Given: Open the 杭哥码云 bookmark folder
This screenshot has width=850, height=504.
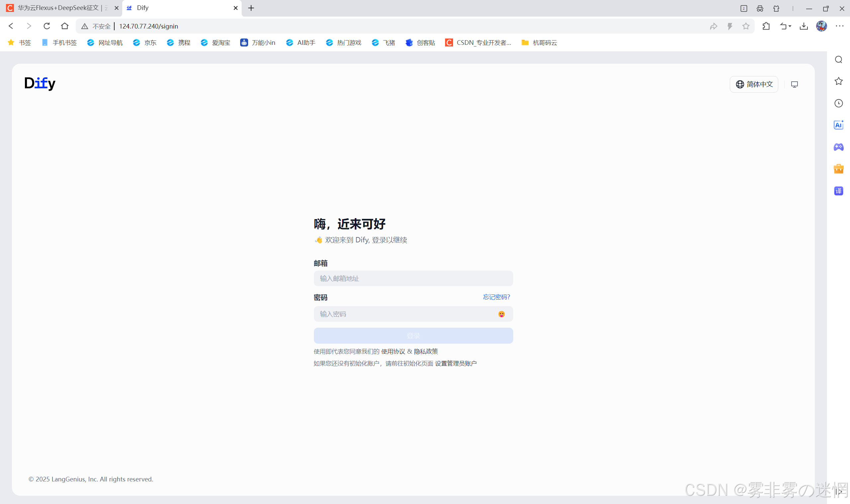Looking at the screenshot, I should click(x=539, y=42).
